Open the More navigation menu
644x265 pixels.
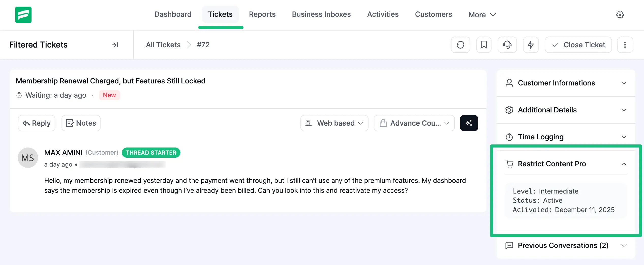click(x=482, y=14)
